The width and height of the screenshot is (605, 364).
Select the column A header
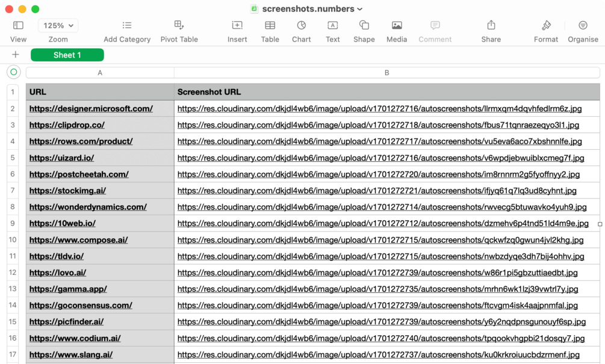click(100, 73)
